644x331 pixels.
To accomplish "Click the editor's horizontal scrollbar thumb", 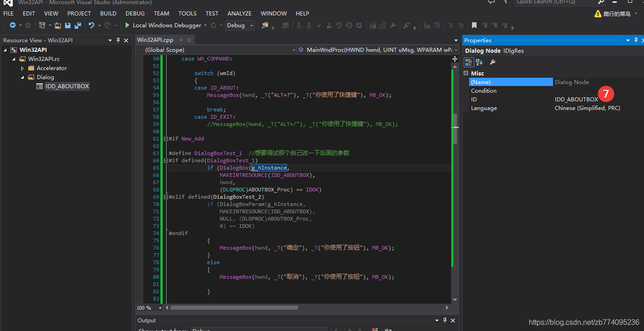I will coord(234,308).
